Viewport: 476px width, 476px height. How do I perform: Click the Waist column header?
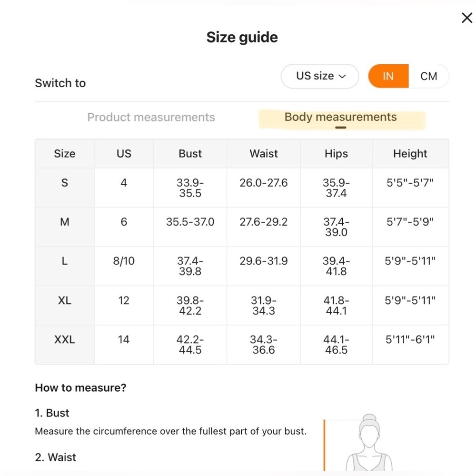[264, 154]
